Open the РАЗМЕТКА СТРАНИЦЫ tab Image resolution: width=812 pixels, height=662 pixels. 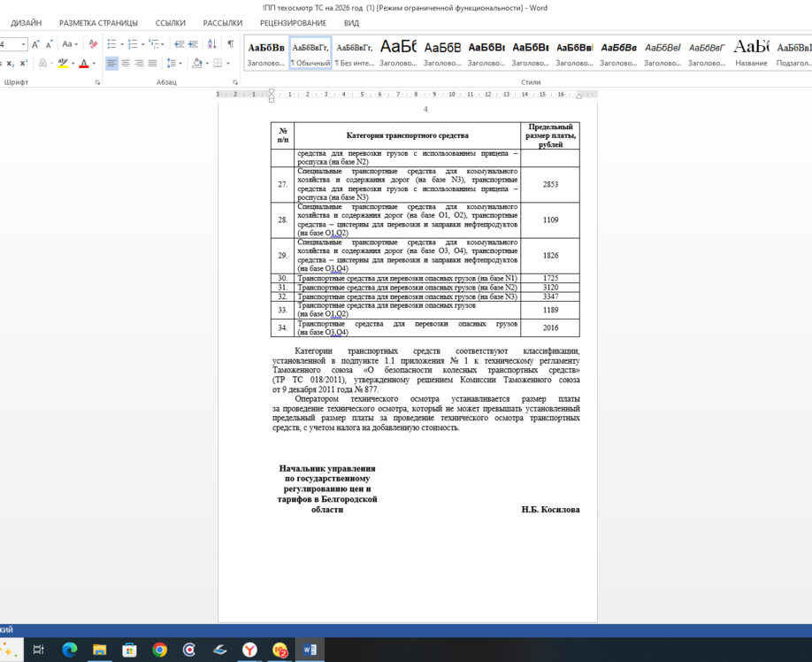(98, 23)
